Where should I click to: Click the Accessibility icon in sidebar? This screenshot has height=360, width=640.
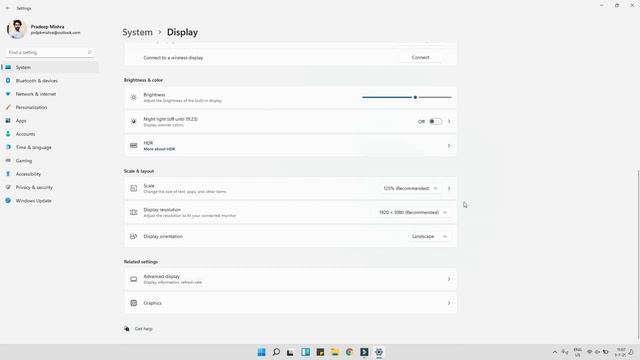coord(8,174)
